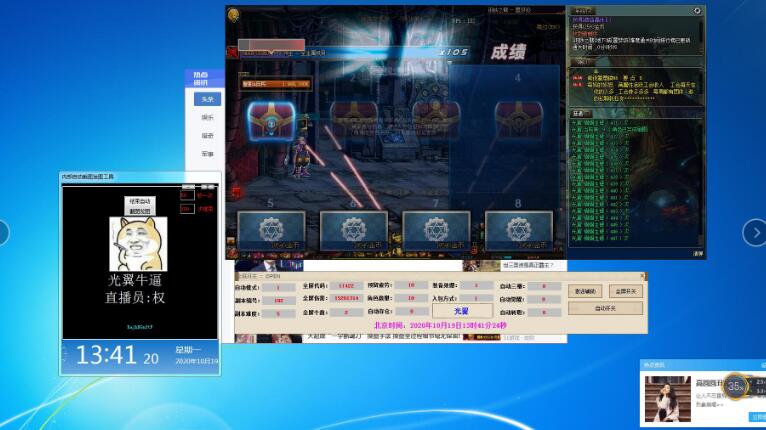Edit the 自动模式 value field
The image size is (766, 430).
click(x=278, y=287)
